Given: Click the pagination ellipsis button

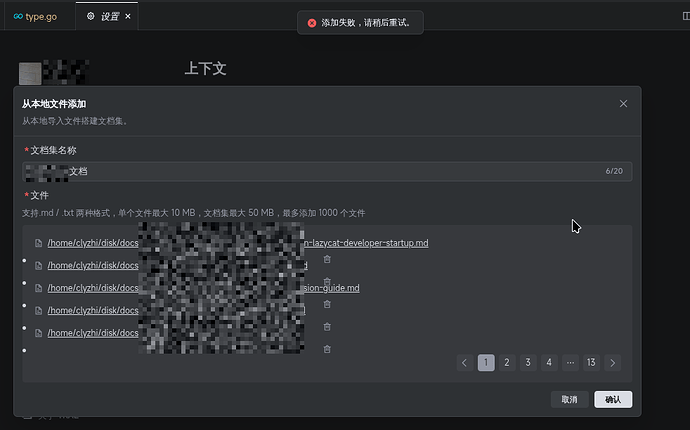Looking at the screenshot, I should pos(570,363).
